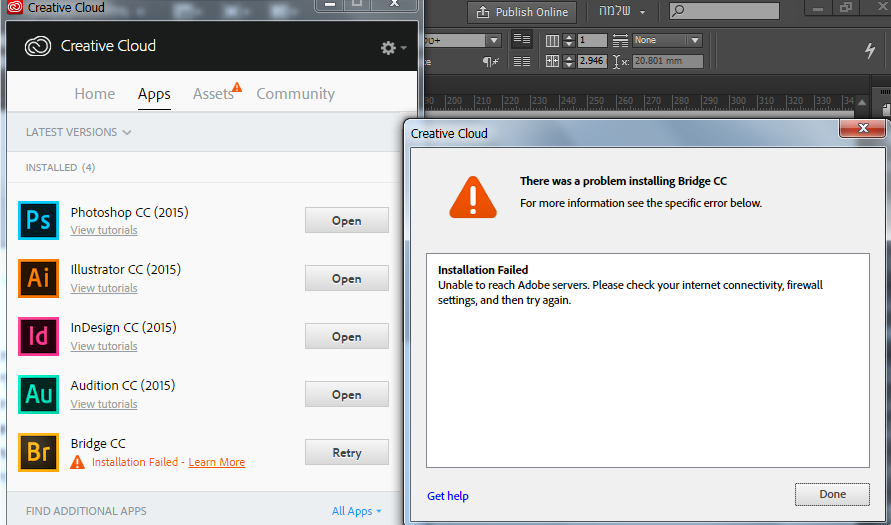Adjust the number of columns stepper

coord(569,40)
